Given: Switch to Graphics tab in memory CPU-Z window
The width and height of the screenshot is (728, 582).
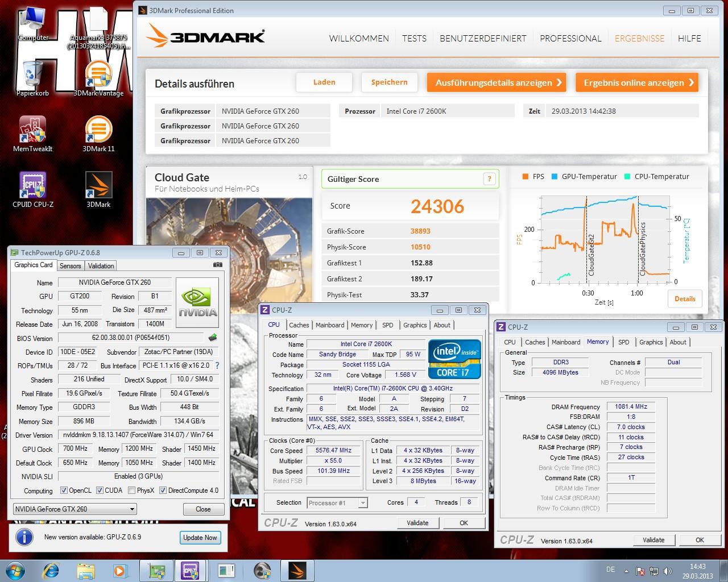Looking at the screenshot, I should click(x=651, y=342).
